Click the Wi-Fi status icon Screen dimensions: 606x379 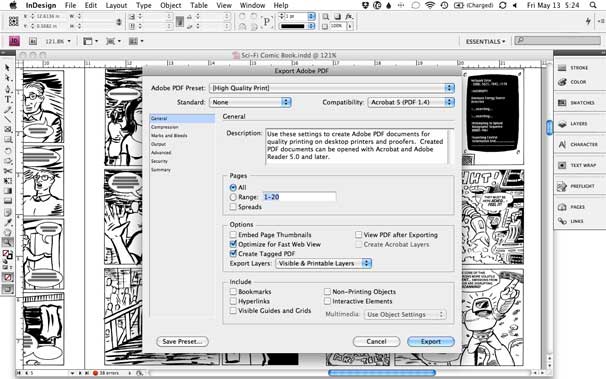pyautogui.click(x=430, y=5)
